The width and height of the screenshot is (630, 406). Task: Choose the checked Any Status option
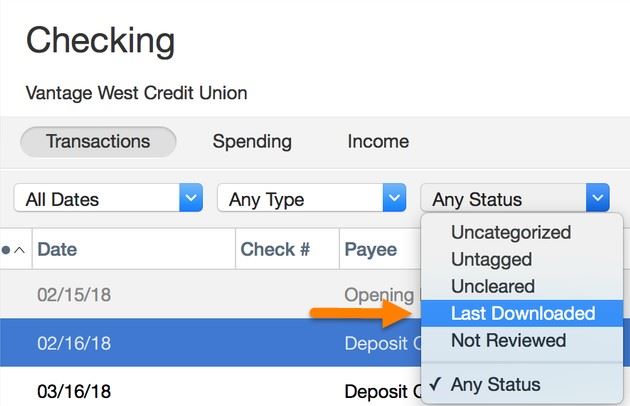[495, 384]
